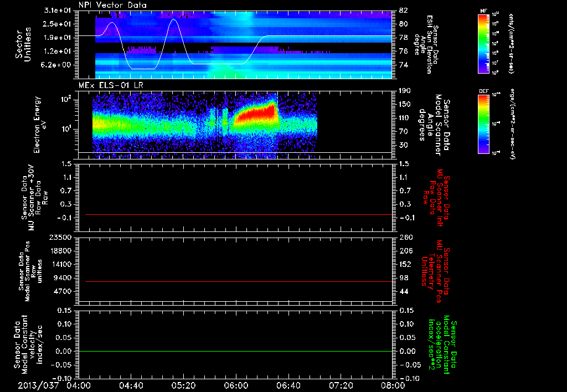Click the "2013/037" date label
This screenshot has height=392, width=567.
point(38,385)
